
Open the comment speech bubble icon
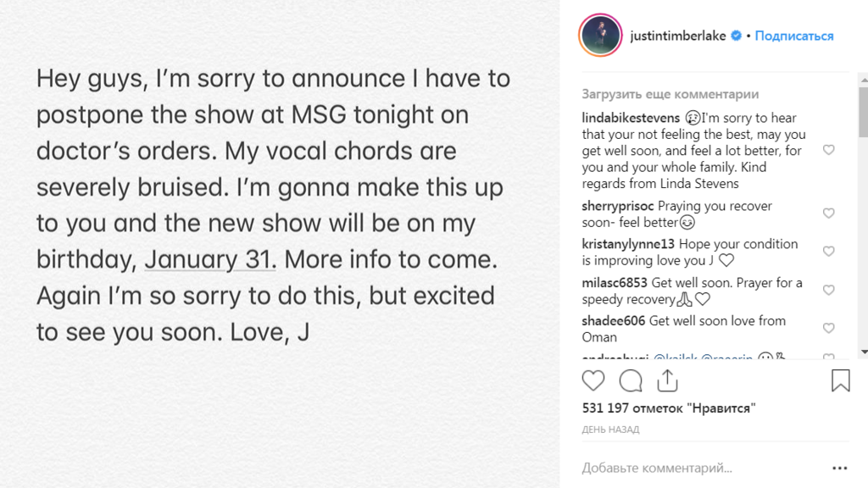click(631, 380)
